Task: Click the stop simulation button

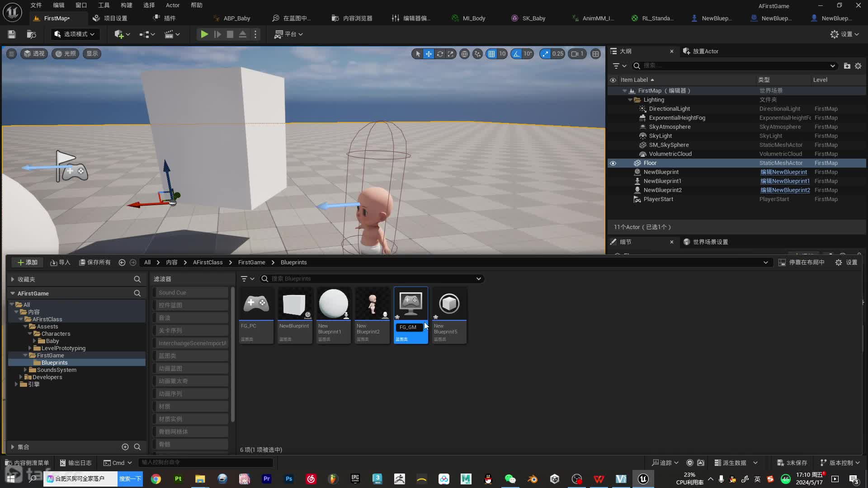Action: (x=230, y=34)
